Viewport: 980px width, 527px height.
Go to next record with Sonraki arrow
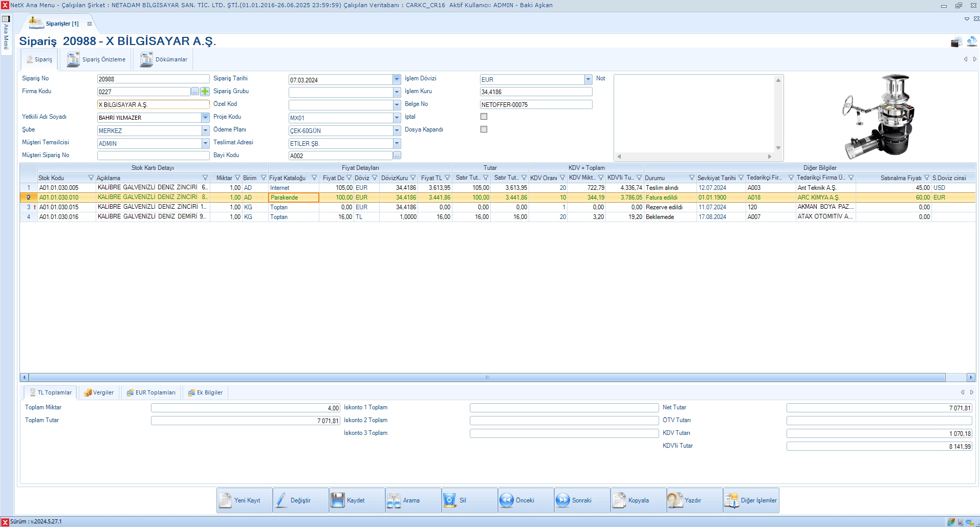pyautogui.click(x=563, y=500)
